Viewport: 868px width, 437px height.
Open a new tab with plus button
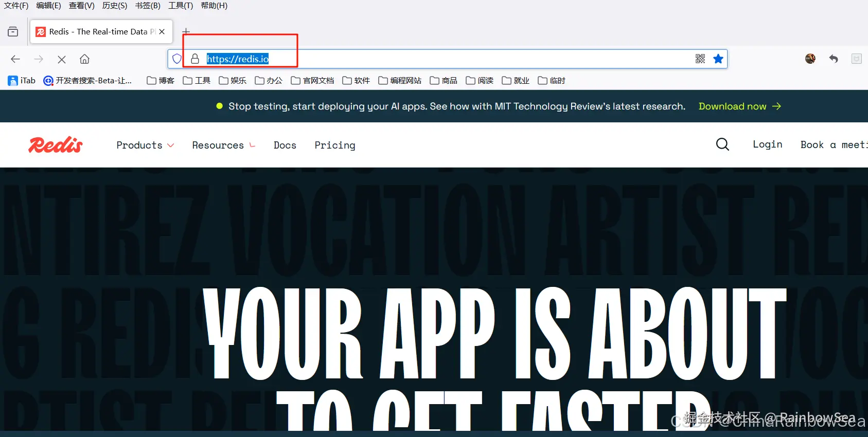point(186,32)
